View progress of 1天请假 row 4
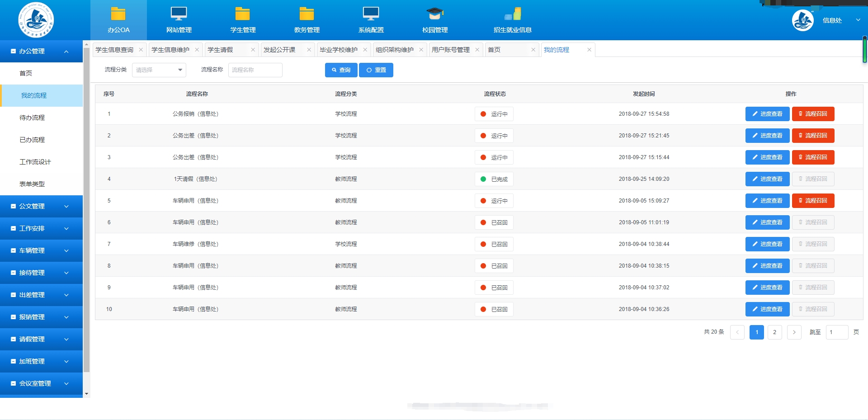Screen dimensions: 868x420 767,179
